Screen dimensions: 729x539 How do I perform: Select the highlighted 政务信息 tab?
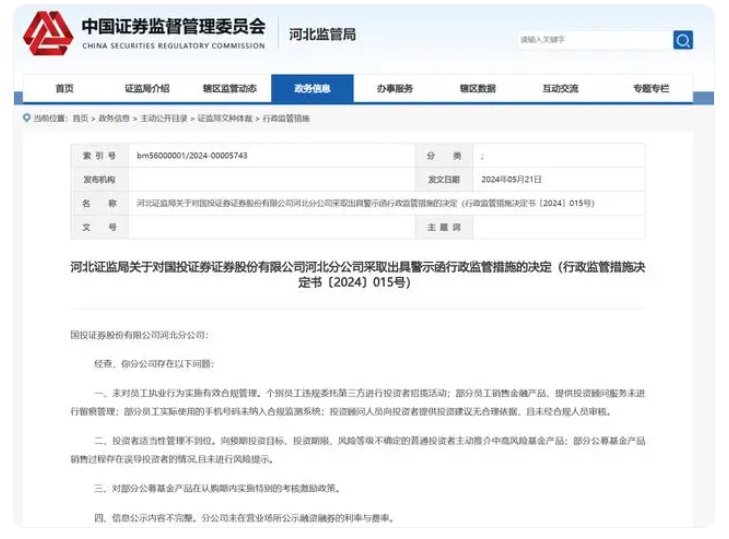point(312,89)
